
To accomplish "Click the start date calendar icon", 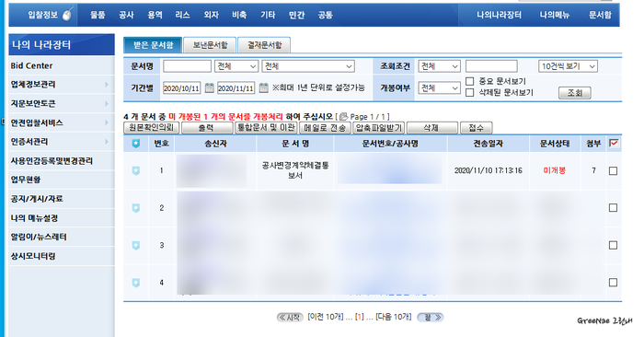I will click(x=210, y=88).
